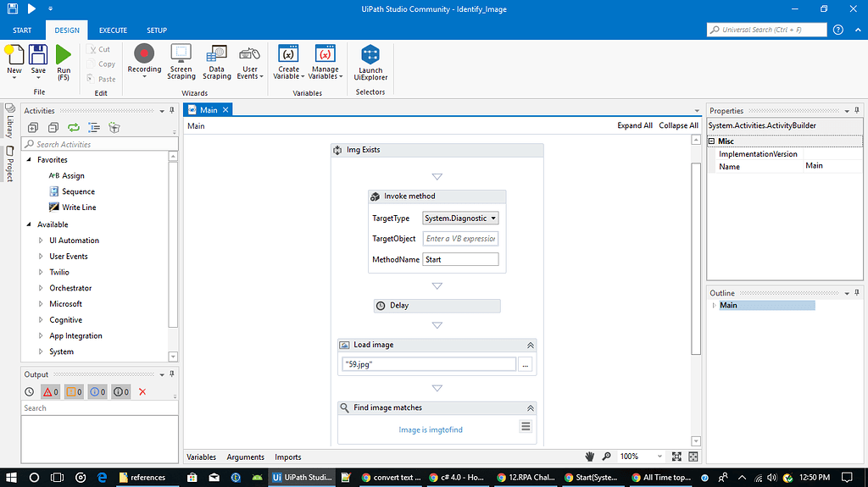The width and height of the screenshot is (868, 487).
Task: Click Expand All icon in Activities panel
Action: pyautogui.click(x=33, y=128)
